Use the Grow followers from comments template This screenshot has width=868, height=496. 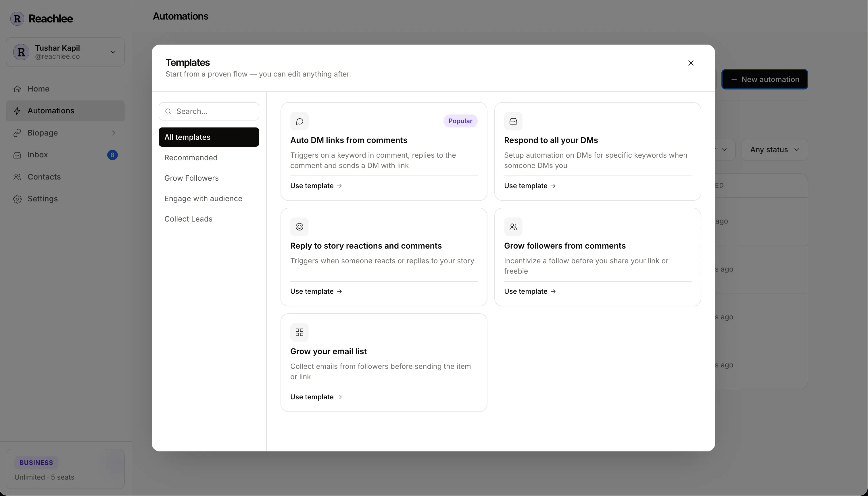[530, 291]
